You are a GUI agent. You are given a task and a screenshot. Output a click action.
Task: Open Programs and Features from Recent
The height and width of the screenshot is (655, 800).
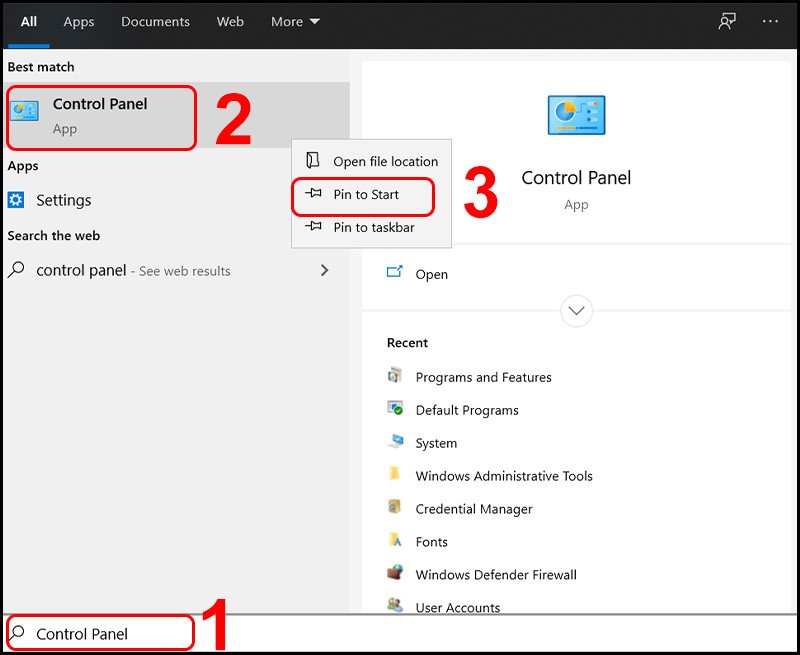click(483, 377)
